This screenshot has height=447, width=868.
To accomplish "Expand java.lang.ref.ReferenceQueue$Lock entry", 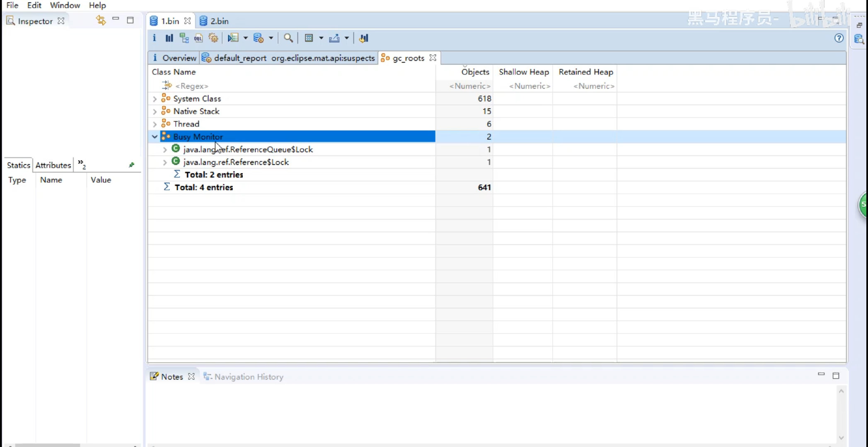I will (165, 149).
